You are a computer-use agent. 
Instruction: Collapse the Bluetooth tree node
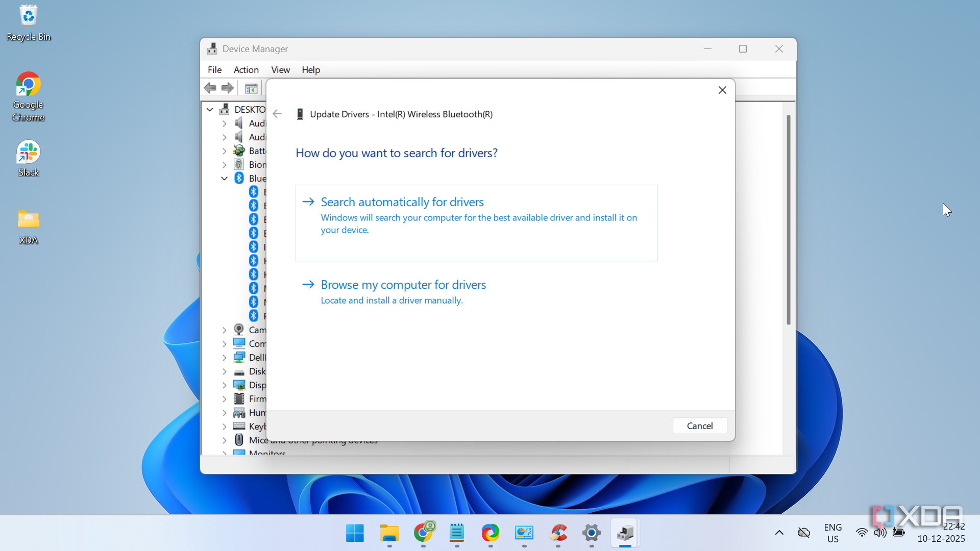224,178
